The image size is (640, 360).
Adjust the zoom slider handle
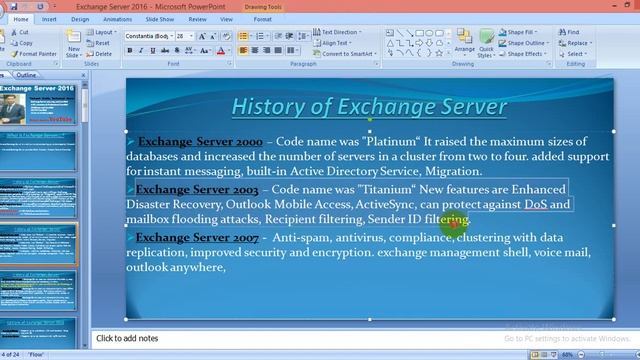[x=602, y=355]
